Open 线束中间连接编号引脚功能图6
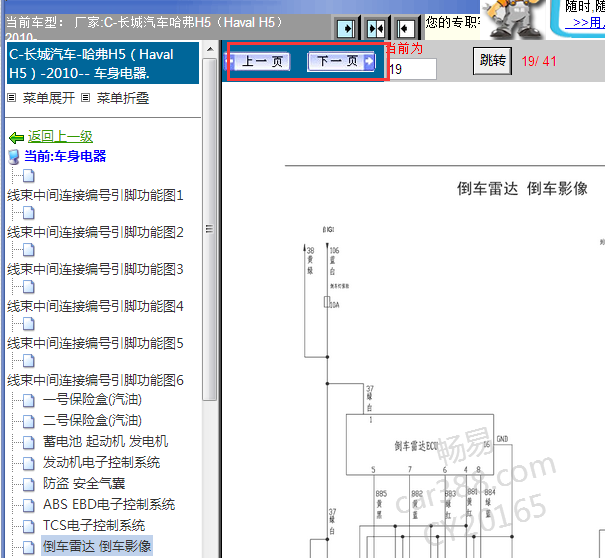This screenshot has height=558, width=605. [x=95, y=380]
